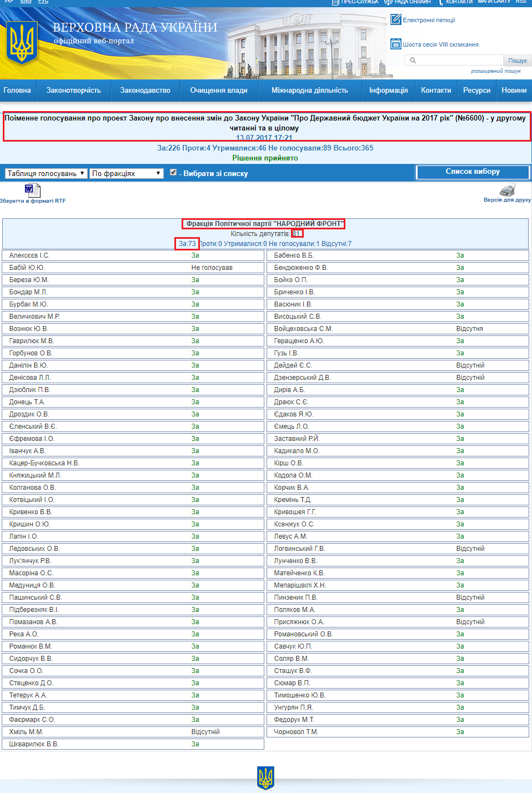
Task: Click the 'Шоста сесія VIII скликання' link
Action: tap(440, 44)
